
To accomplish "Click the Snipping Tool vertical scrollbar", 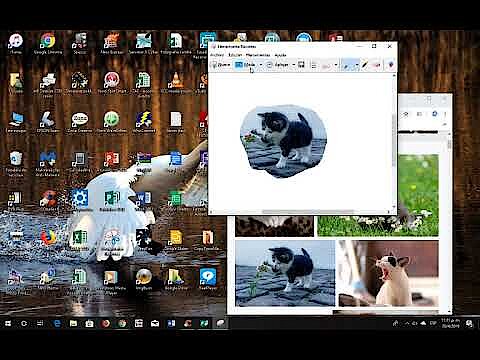I will coord(394,142).
